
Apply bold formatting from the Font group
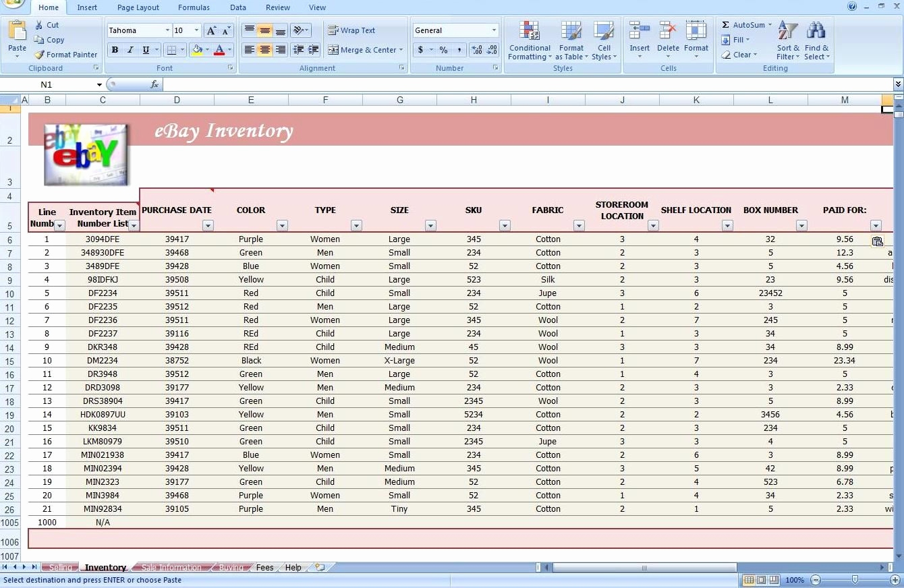(x=115, y=50)
